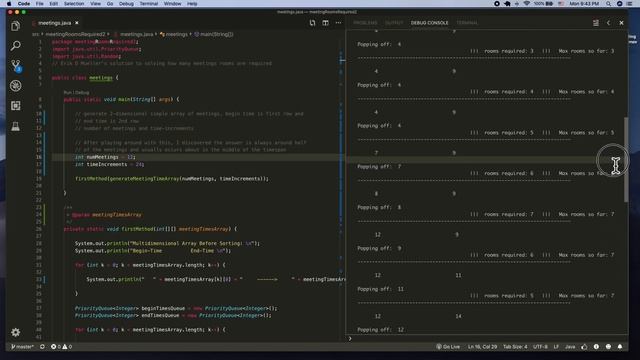640x360 pixels.
Task: Open the File menu
Action: (x=40, y=4)
